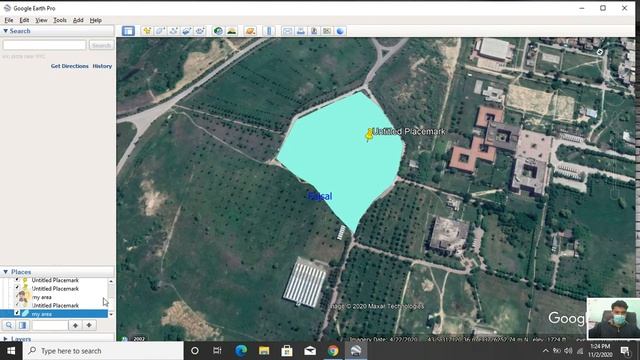
Task: Click the yellow Untitled Placemark pin on map
Action: pos(369,136)
